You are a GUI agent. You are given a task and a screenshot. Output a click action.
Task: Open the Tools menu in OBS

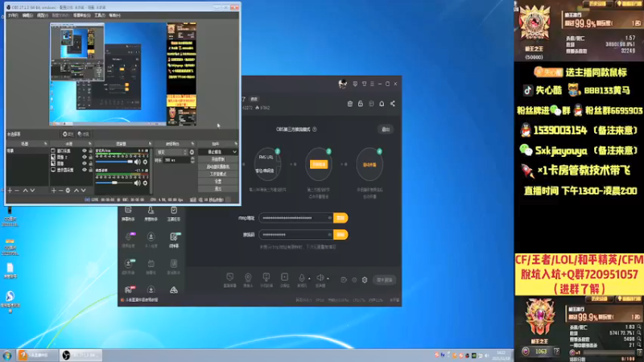coord(100,15)
